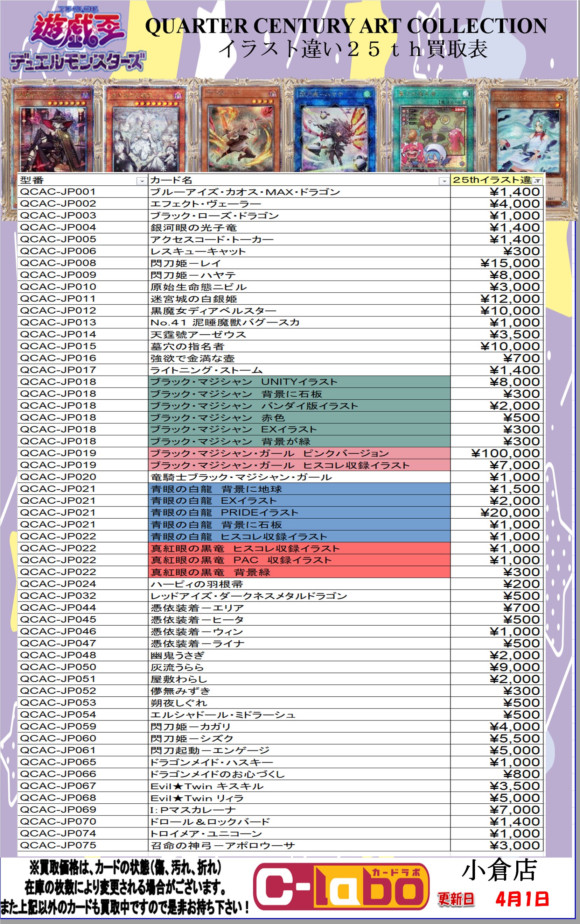Select the アクセスコード・トーカー cell
The image size is (580, 924).
click(x=299, y=240)
